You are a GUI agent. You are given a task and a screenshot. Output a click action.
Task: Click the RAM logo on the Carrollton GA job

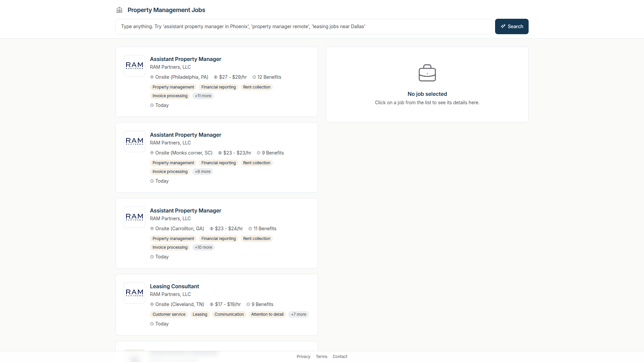point(134,217)
